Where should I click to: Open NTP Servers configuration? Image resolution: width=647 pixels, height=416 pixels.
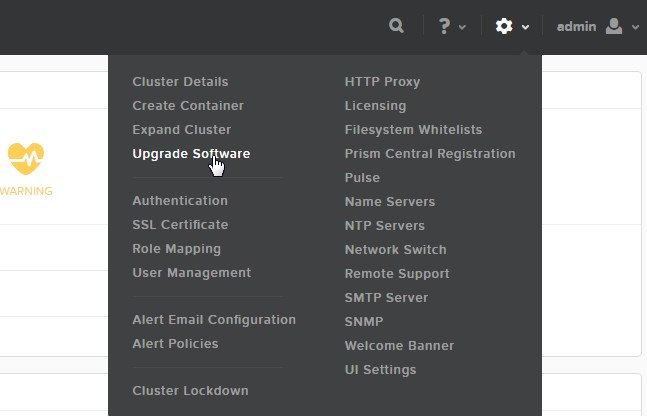click(384, 226)
